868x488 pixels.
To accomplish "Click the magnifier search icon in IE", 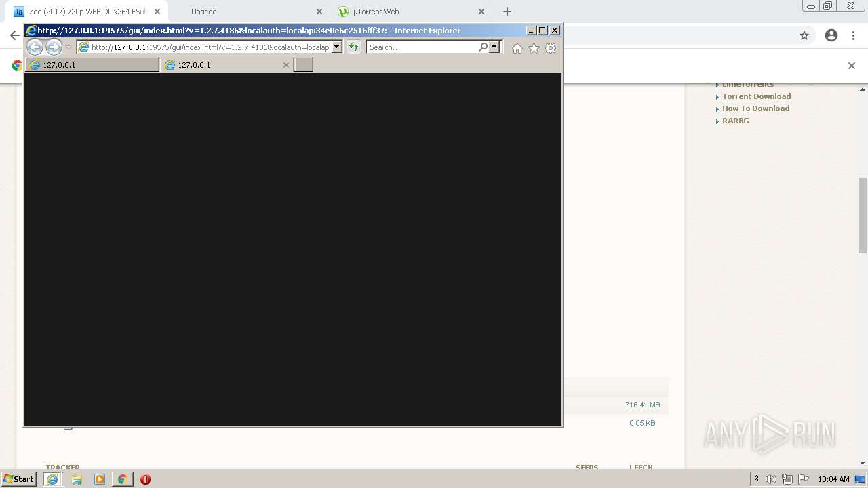I will [x=483, y=47].
